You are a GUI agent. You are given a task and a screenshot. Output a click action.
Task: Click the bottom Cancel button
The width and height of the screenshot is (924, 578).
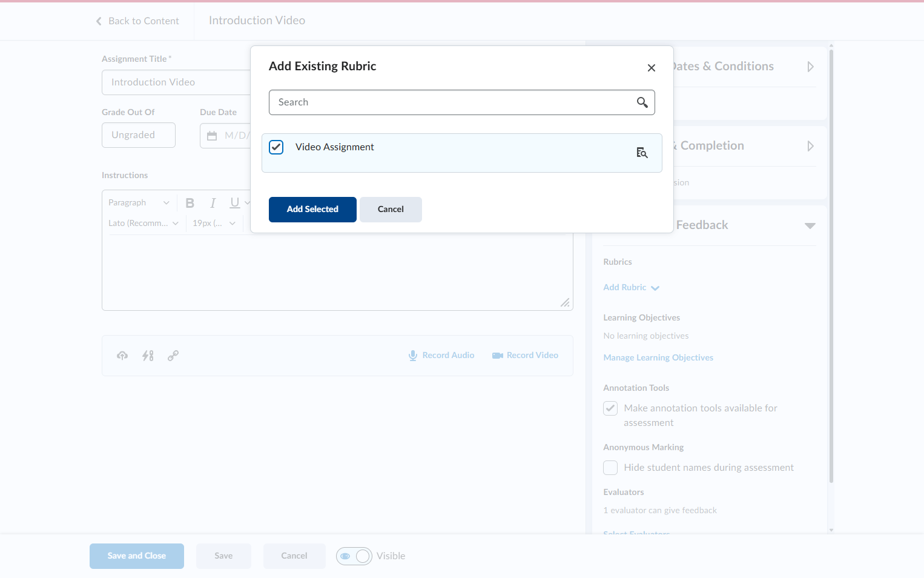pyautogui.click(x=294, y=556)
